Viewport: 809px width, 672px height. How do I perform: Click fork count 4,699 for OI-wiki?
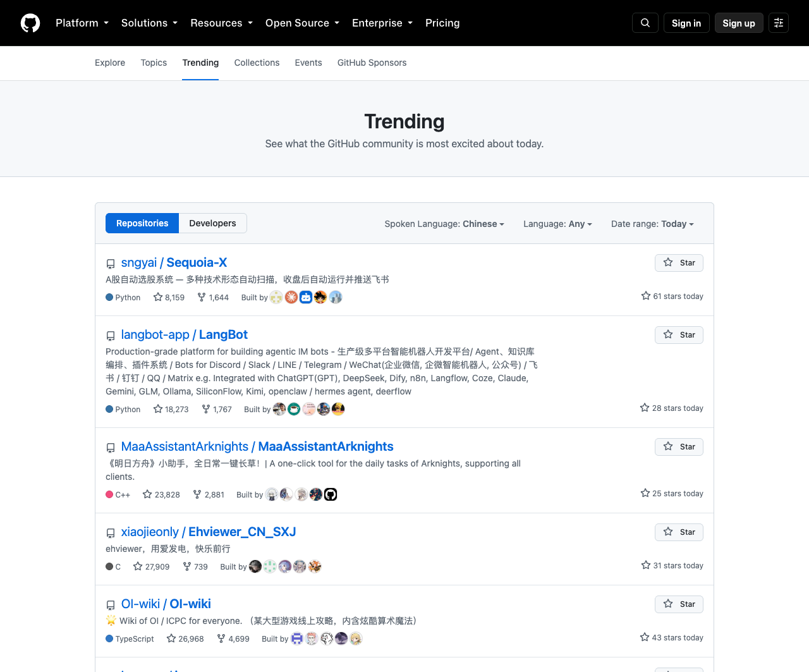pos(233,638)
